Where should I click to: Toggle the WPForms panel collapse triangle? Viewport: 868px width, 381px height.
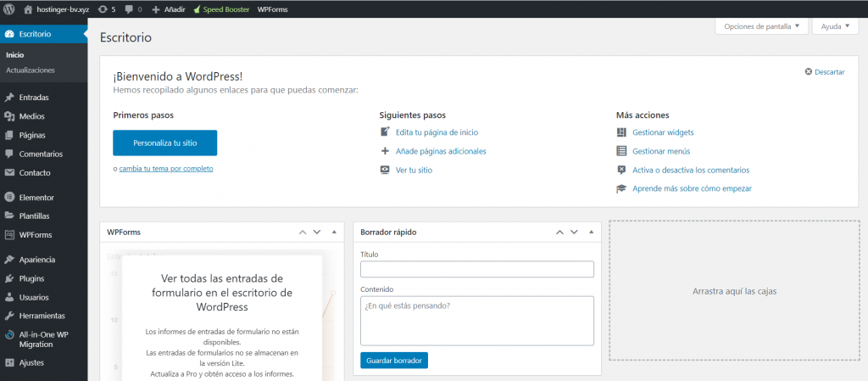tap(334, 232)
